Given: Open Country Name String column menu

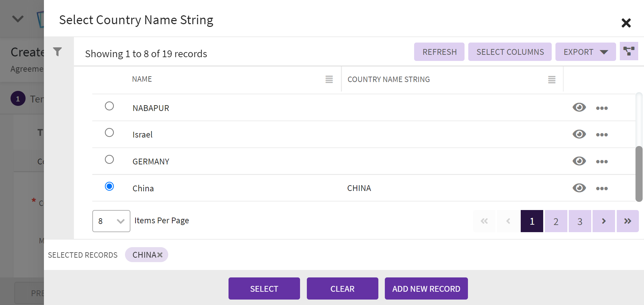Looking at the screenshot, I should click(552, 80).
